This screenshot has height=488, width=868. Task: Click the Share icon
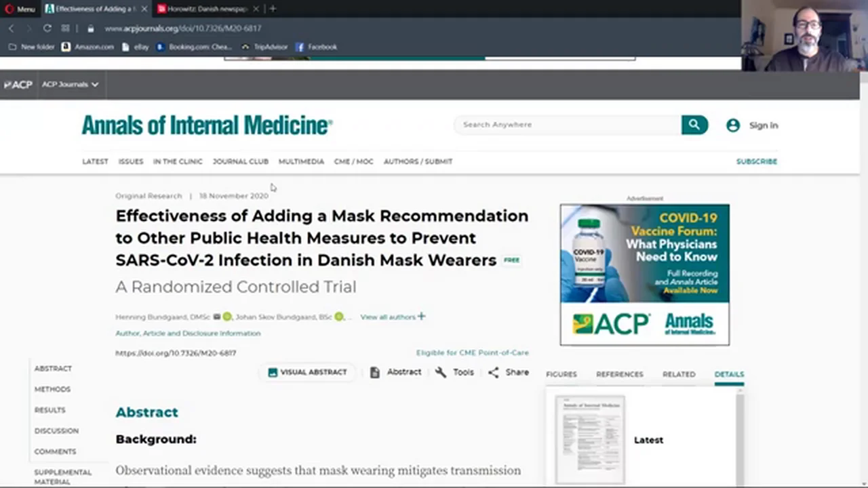coord(494,372)
